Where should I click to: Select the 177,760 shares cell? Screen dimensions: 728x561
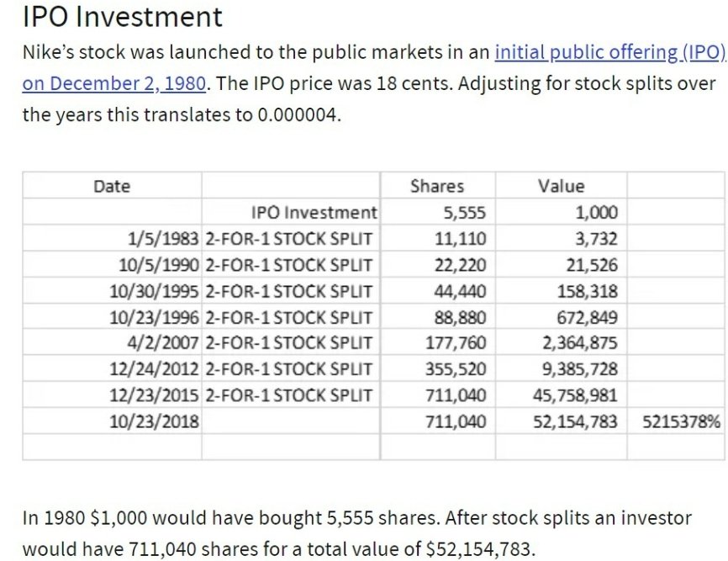(437, 342)
